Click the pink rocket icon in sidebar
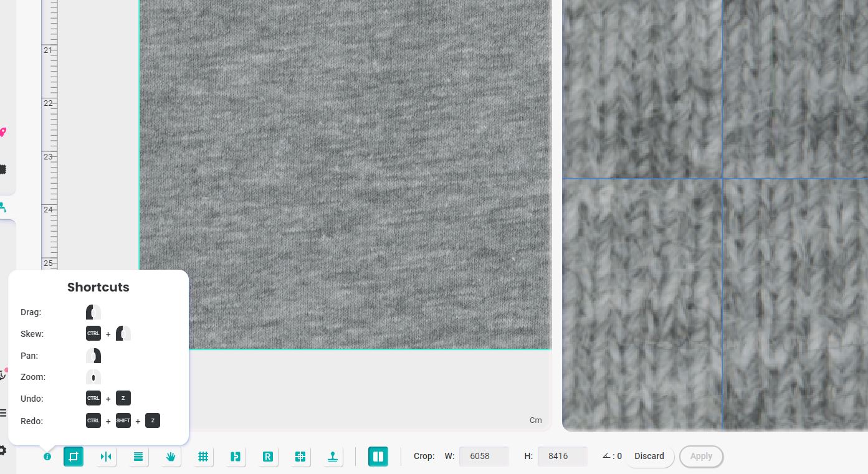The image size is (868, 474). 2,132
